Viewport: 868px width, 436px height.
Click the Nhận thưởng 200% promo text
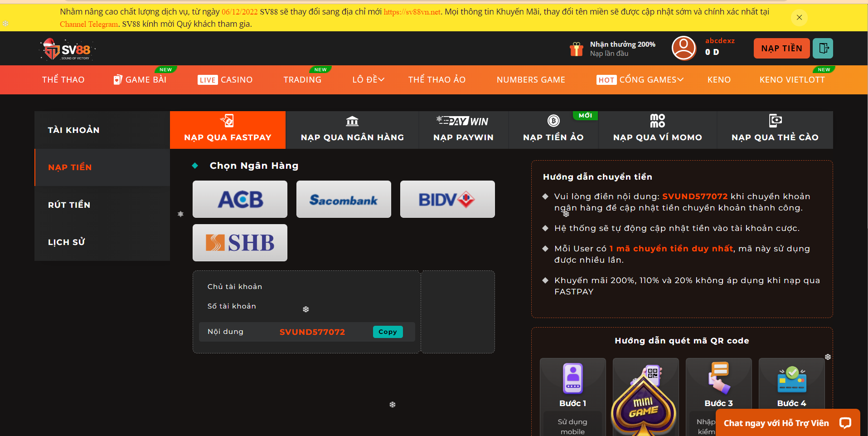click(x=622, y=44)
